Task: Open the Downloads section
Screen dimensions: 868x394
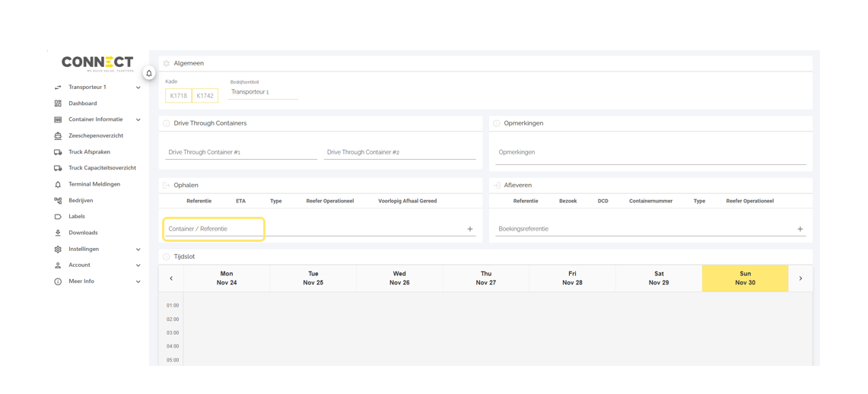Action: coord(83,233)
